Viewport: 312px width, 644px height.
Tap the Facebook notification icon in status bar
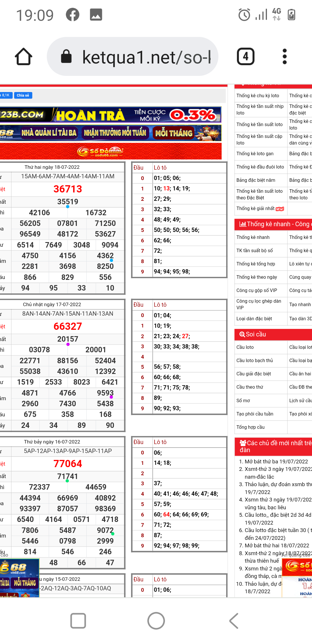(x=73, y=15)
